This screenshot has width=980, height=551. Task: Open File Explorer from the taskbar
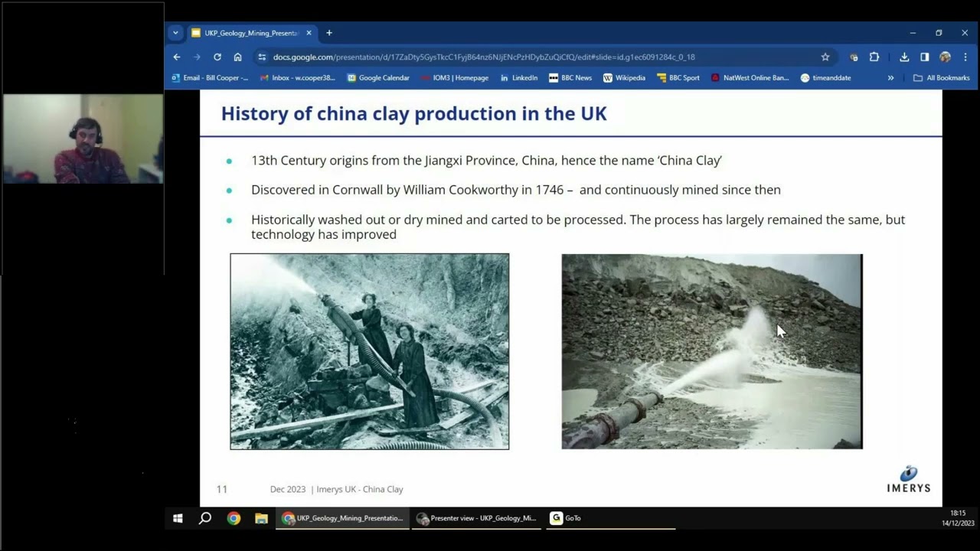(261, 518)
